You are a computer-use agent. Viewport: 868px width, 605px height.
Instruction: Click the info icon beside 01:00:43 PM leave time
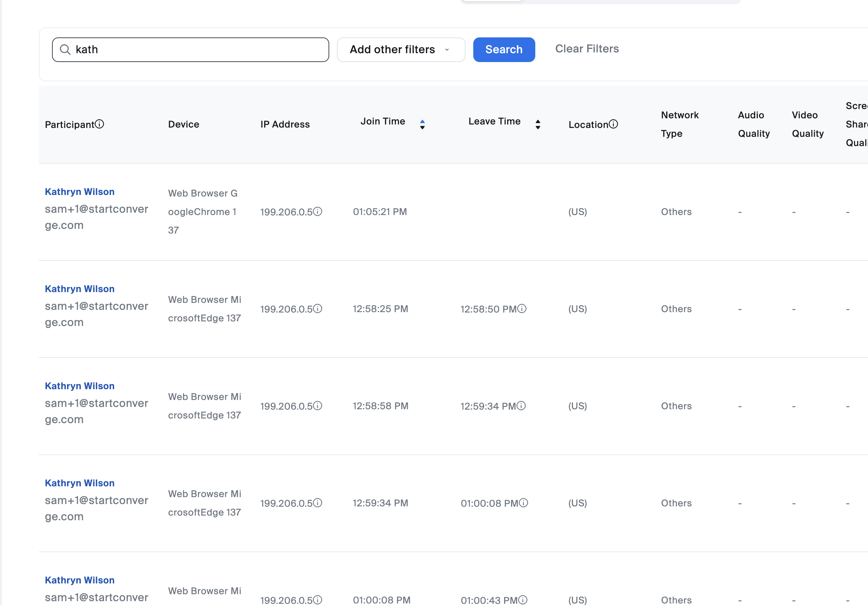click(523, 600)
